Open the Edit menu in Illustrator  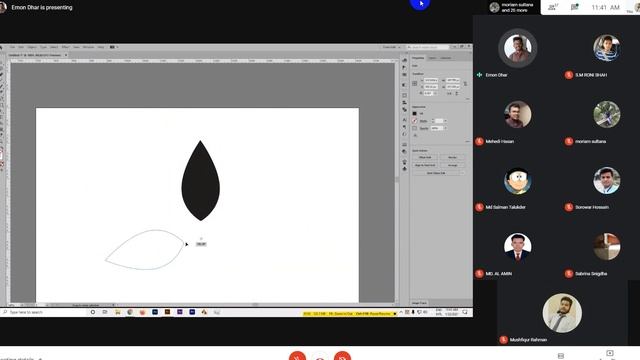click(21, 47)
